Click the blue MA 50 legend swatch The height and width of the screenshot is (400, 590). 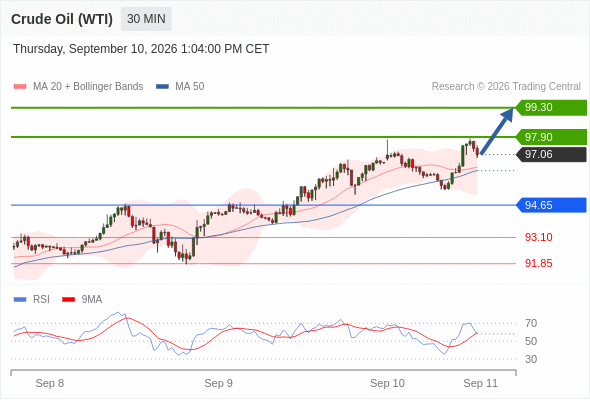(162, 87)
